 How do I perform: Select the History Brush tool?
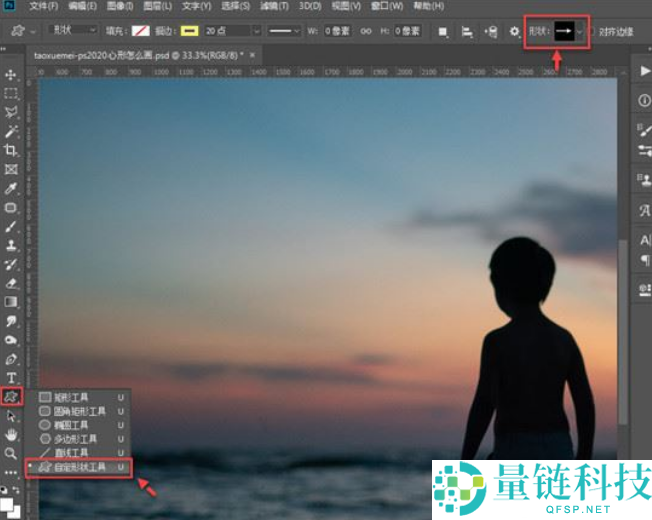pyautogui.click(x=10, y=264)
